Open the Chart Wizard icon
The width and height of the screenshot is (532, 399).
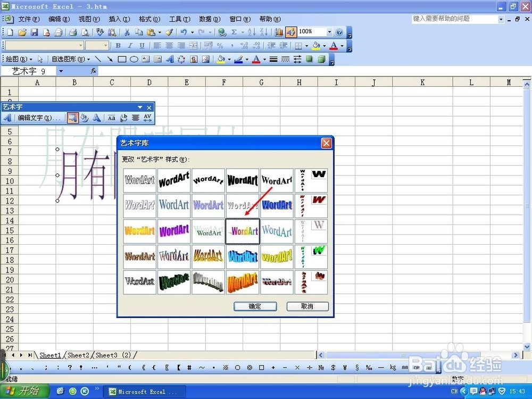[279, 32]
